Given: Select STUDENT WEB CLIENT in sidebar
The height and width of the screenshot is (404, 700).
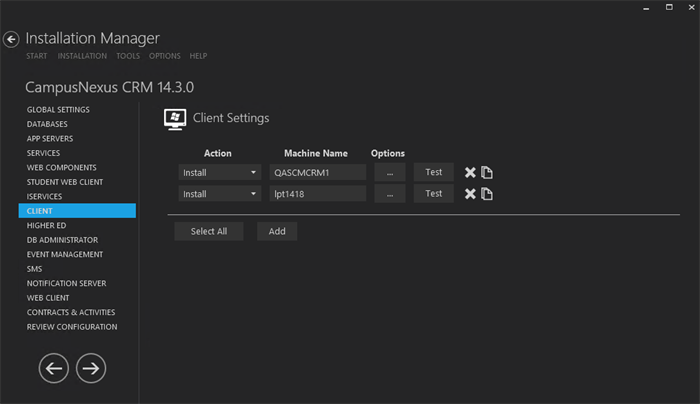Looking at the screenshot, I should pos(65,182).
